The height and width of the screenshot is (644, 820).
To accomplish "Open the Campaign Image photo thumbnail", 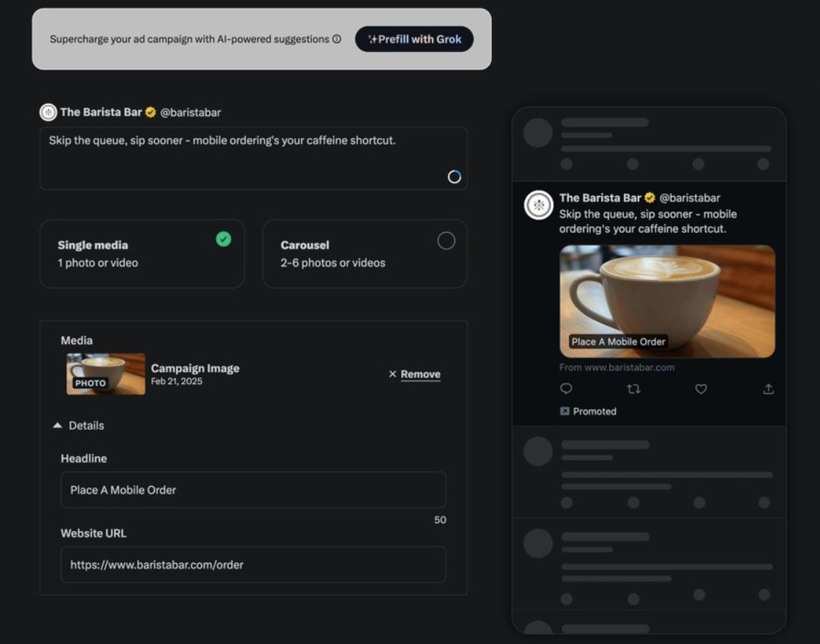I will pos(106,374).
